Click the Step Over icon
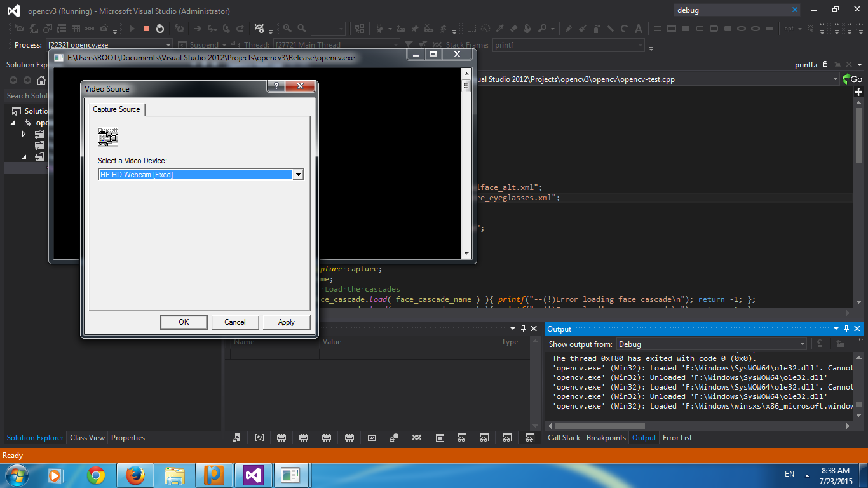 226,29
